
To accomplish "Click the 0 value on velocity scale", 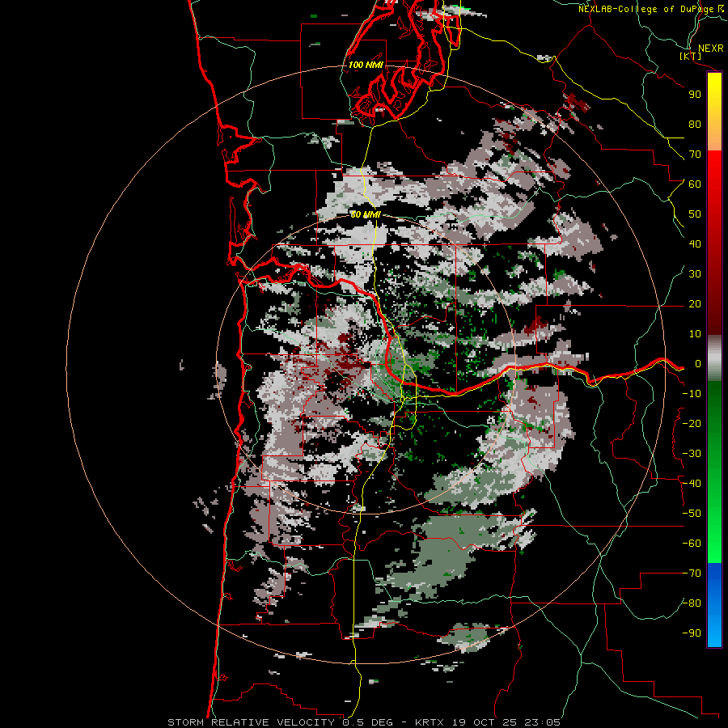I will pyautogui.click(x=698, y=364).
